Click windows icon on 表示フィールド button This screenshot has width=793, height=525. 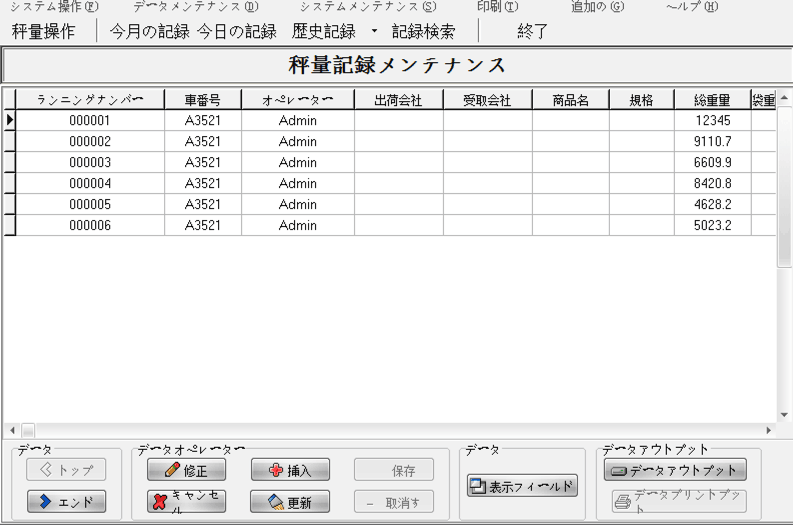(x=477, y=487)
